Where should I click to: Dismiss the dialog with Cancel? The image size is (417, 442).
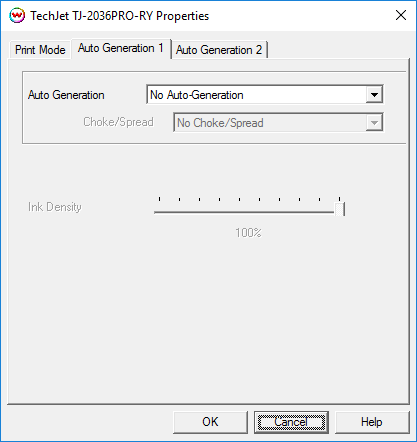click(291, 422)
